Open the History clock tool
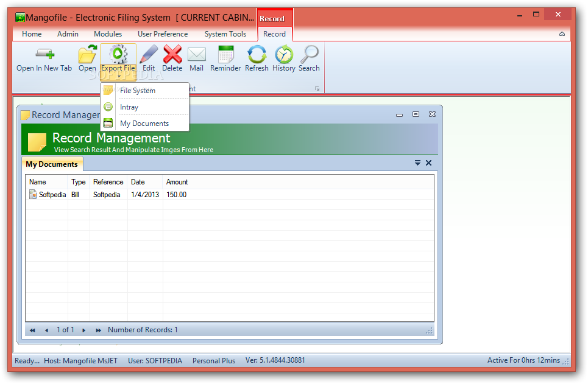This screenshot has height=384, width=588. (x=284, y=54)
